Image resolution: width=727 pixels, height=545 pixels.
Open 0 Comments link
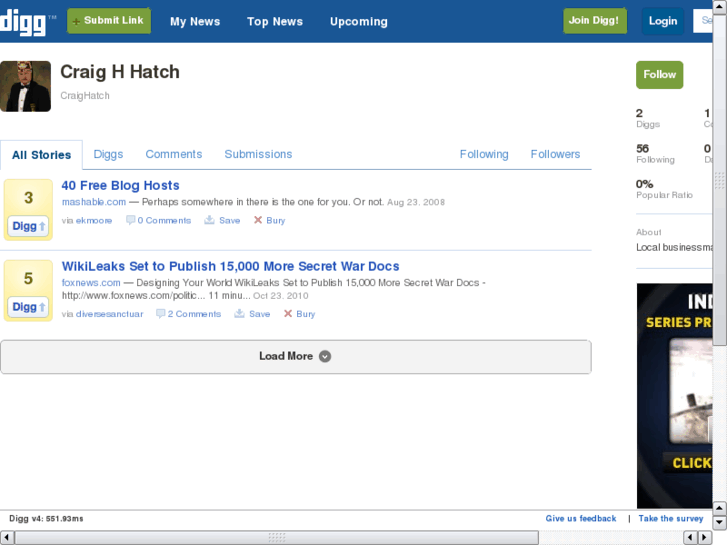[164, 221]
